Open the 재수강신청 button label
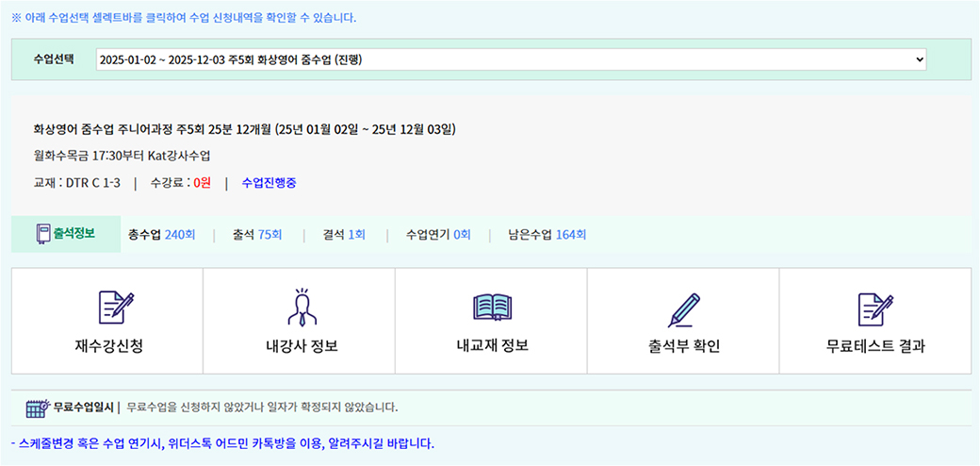Viewport: 980px width, 466px height. click(108, 346)
